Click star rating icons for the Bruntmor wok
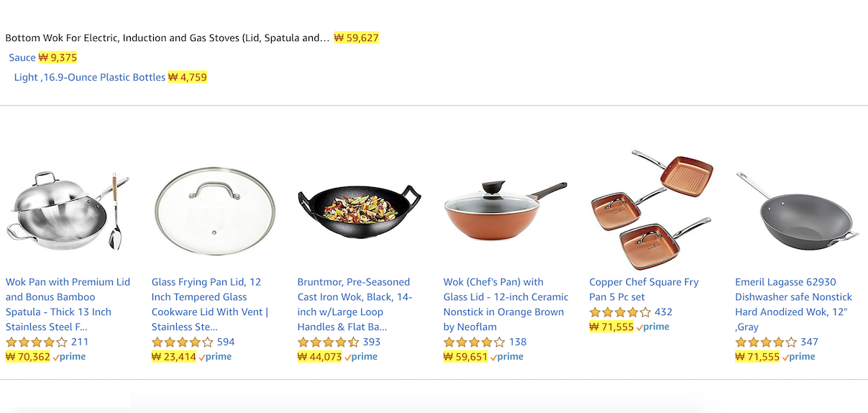 pyautogui.click(x=328, y=342)
